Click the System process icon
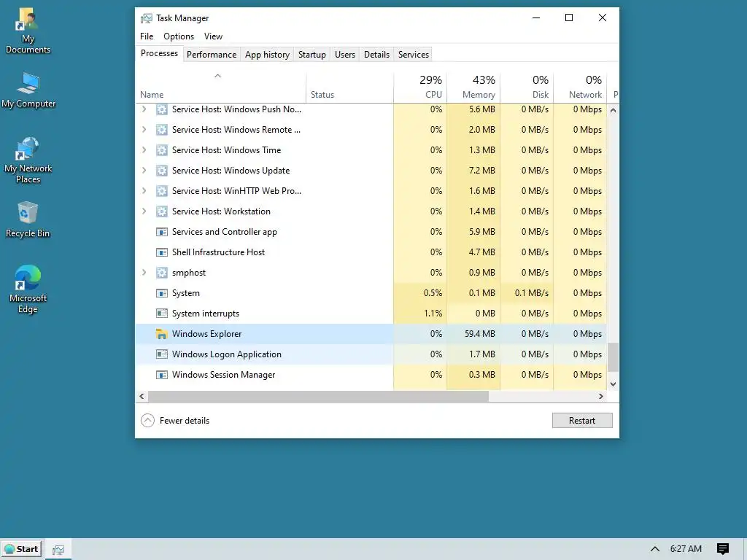The width and height of the screenshot is (747, 560). pyautogui.click(x=162, y=293)
